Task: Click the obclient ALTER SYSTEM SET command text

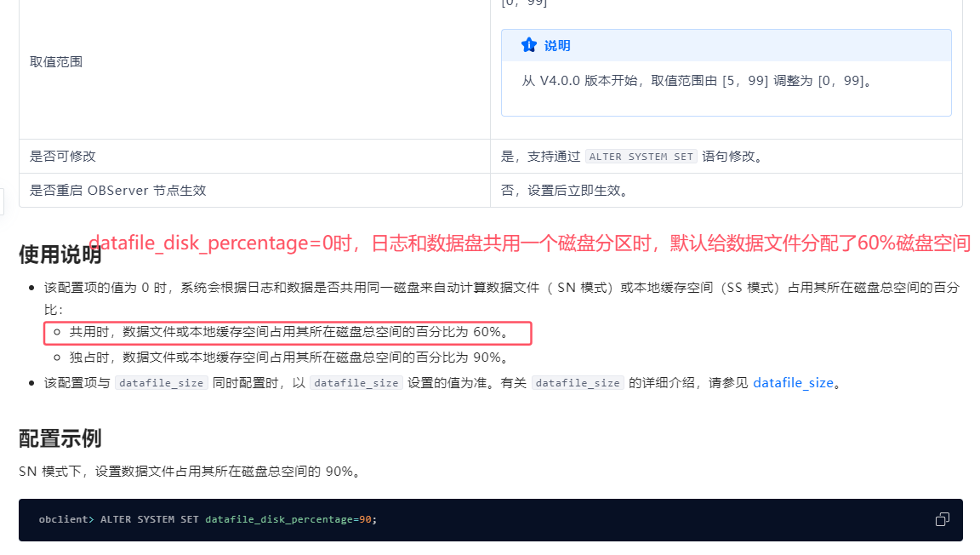Action: (207, 519)
